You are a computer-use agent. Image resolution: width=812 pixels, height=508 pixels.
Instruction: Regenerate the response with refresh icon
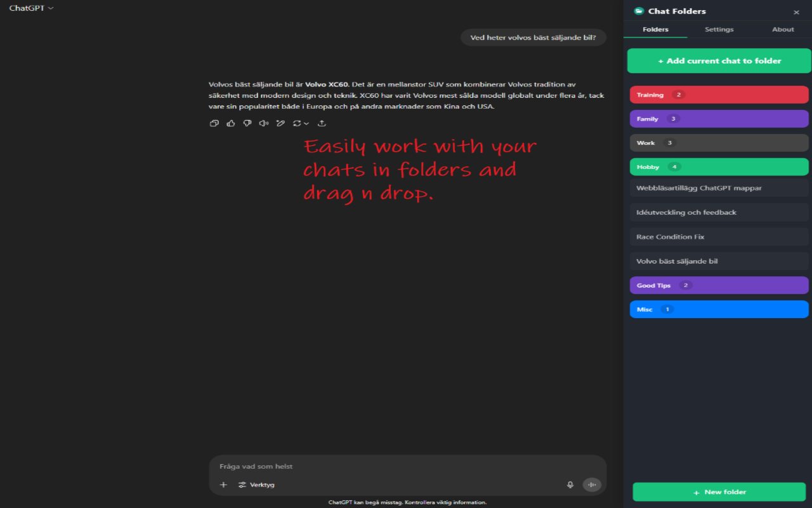[296, 123]
